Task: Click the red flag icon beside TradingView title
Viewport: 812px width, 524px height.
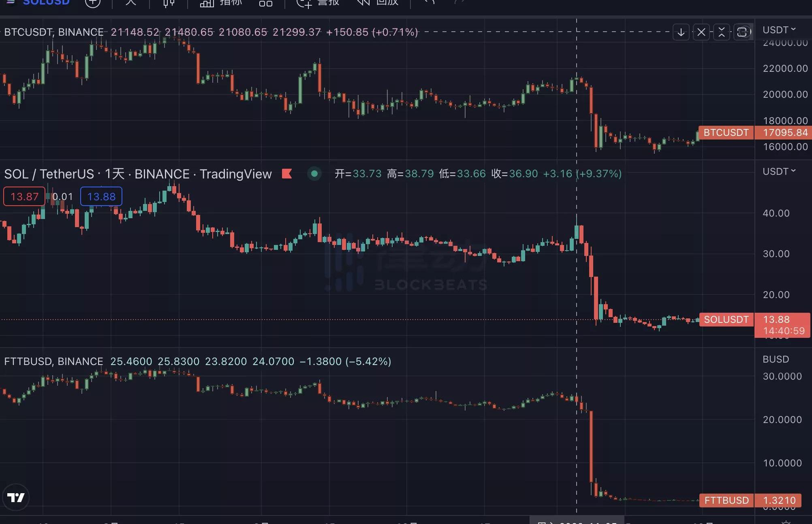Action: coord(287,174)
